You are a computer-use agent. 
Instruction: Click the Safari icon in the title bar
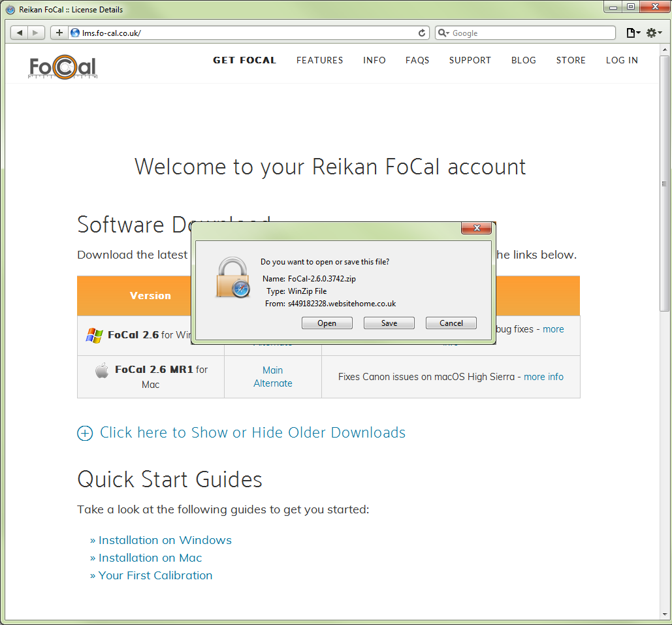click(10, 9)
